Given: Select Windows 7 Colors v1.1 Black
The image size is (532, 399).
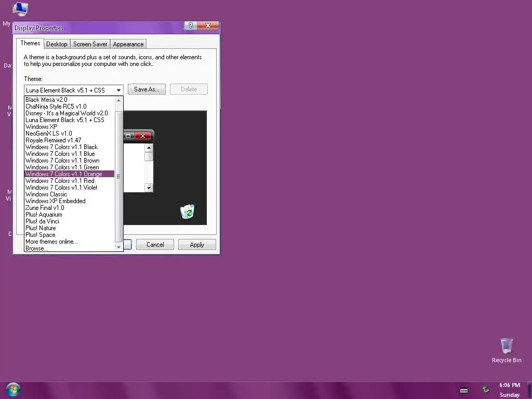Looking at the screenshot, I should click(70, 147).
